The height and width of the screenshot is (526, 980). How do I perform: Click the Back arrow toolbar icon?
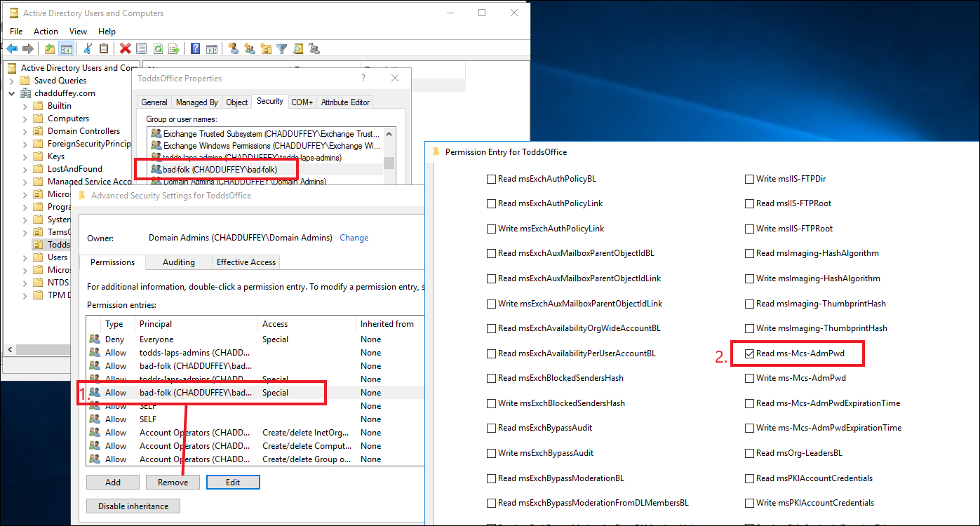(12, 48)
